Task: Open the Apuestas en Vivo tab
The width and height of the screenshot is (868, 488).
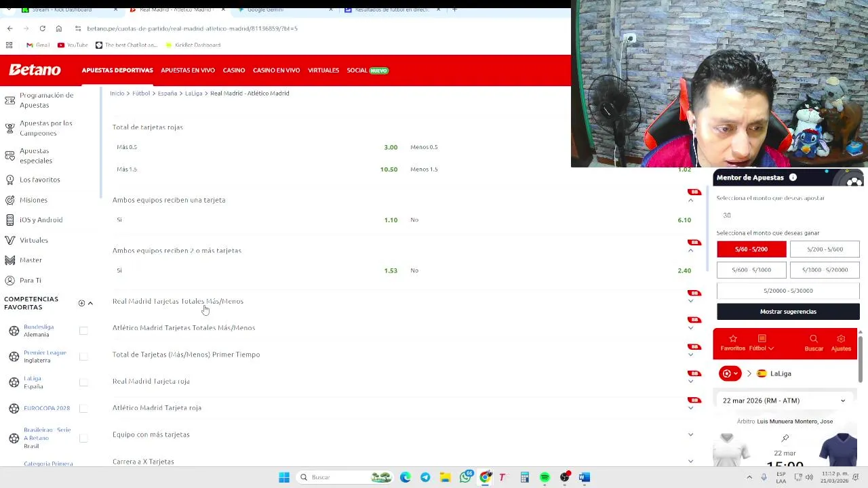Action: click(188, 70)
